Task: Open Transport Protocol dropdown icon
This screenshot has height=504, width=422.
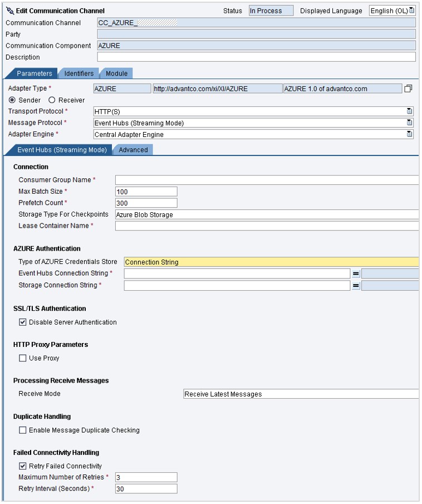Action: [x=409, y=111]
